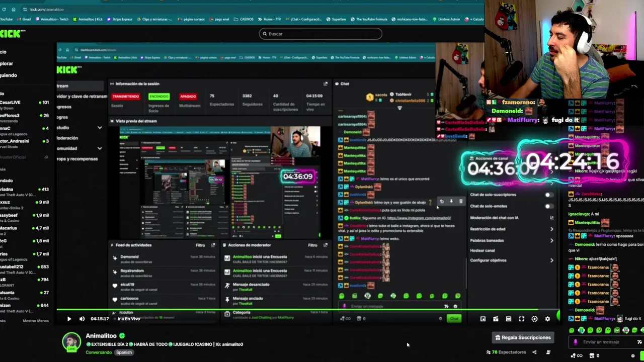644x362 pixels.
Task: Open the Home - 7TV bookmark
Action: pos(270,20)
